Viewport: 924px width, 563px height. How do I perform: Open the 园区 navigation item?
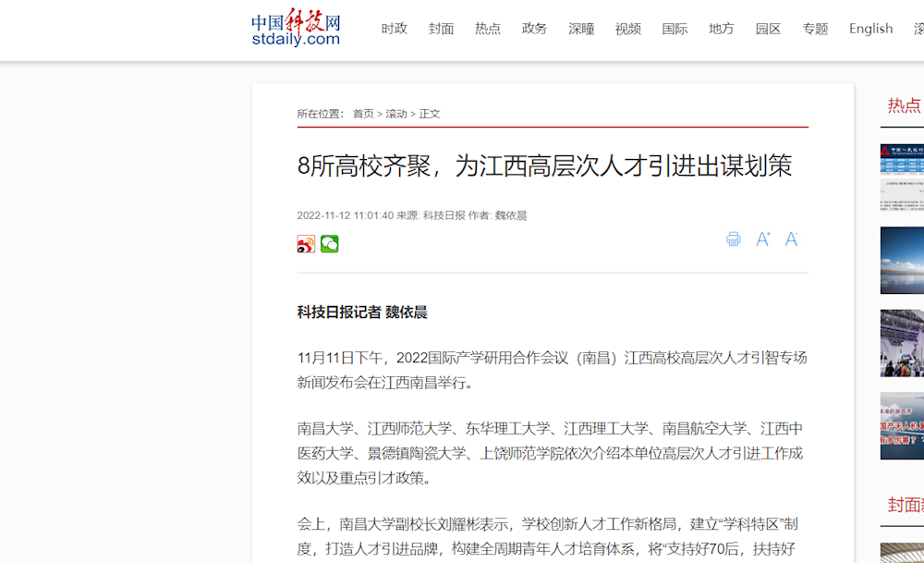click(768, 29)
